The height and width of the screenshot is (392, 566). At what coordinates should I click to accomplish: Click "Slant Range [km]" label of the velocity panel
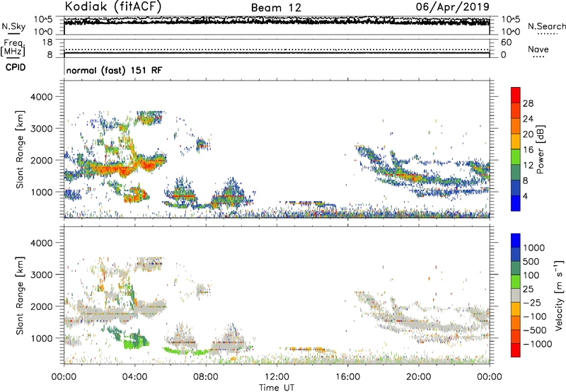[x=20, y=295]
